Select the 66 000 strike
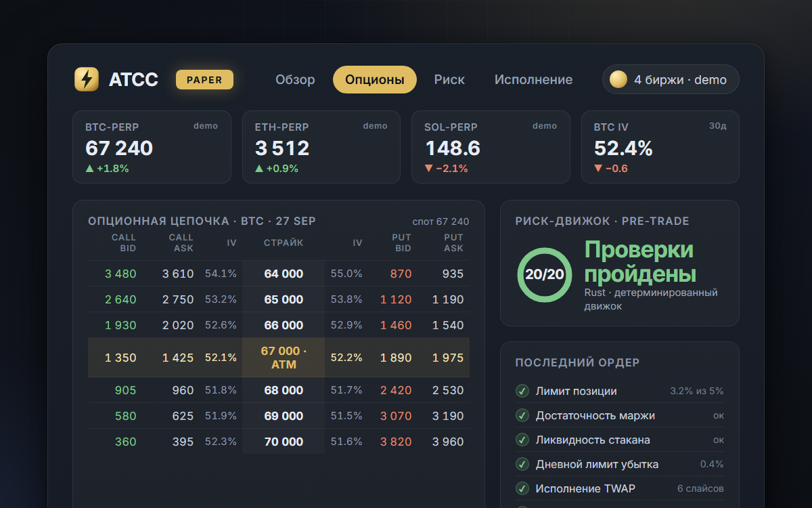The height and width of the screenshot is (508, 812). tap(284, 325)
